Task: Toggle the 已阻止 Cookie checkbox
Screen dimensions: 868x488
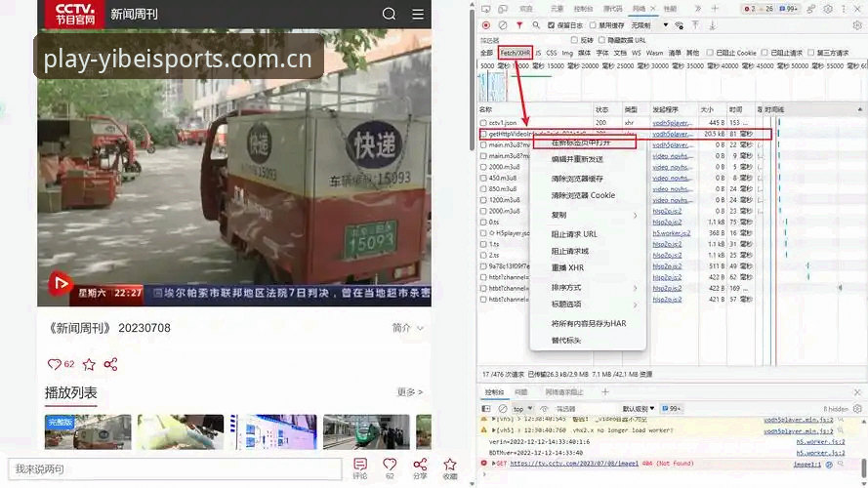Action: coord(710,53)
